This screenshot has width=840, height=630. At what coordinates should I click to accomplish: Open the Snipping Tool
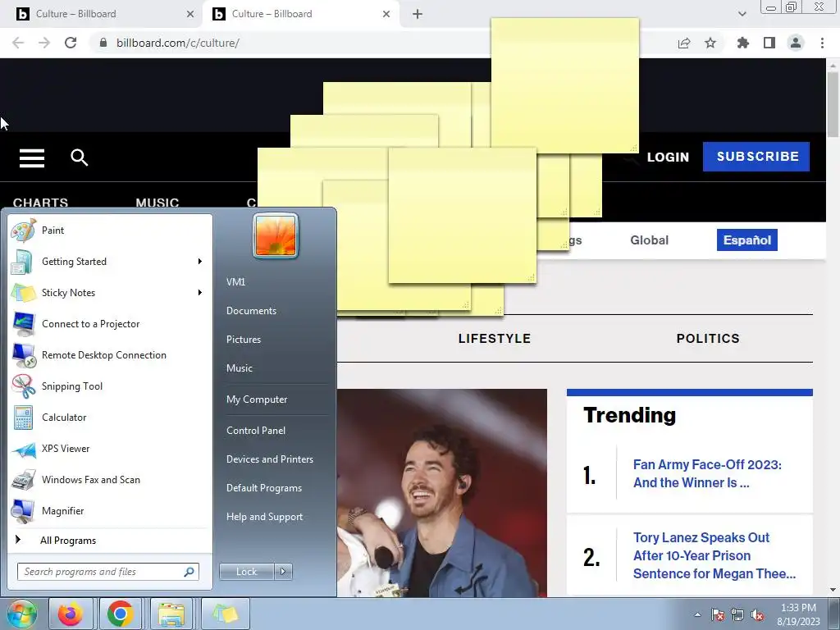(110, 386)
